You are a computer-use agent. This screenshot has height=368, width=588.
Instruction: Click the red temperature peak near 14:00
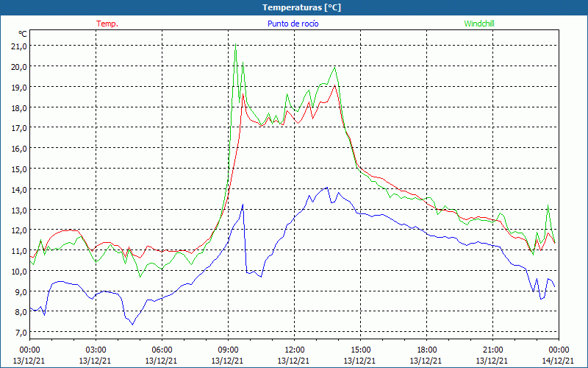coord(335,85)
